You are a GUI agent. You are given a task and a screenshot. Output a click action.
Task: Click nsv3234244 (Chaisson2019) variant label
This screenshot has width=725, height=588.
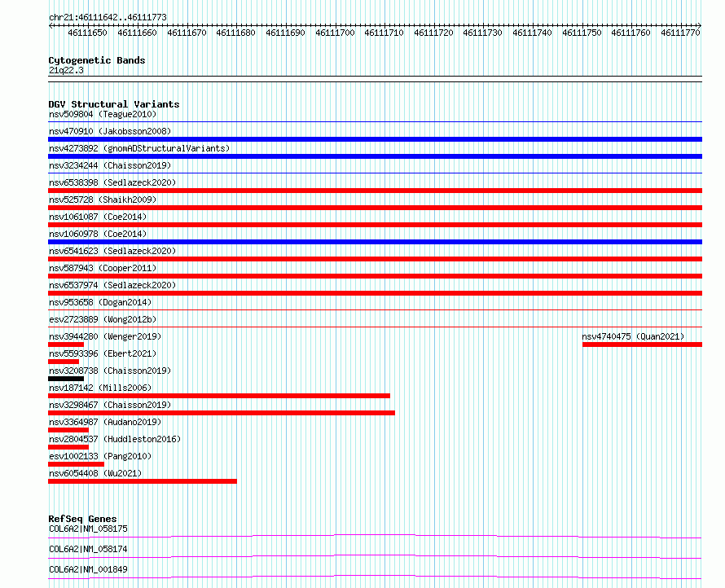coord(110,165)
